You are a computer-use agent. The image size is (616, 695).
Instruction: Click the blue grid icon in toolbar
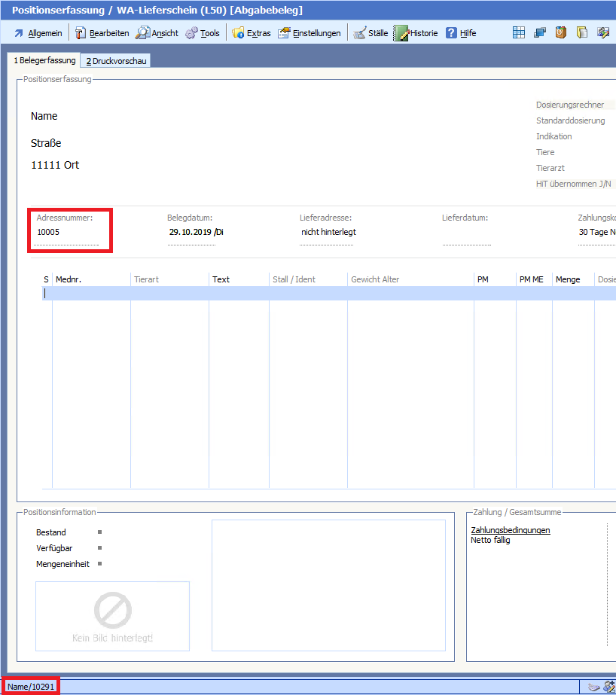tap(519, 32)
